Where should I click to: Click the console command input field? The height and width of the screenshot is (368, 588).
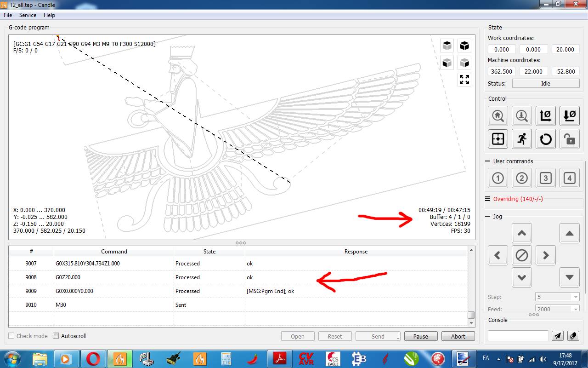click(518, 336)
